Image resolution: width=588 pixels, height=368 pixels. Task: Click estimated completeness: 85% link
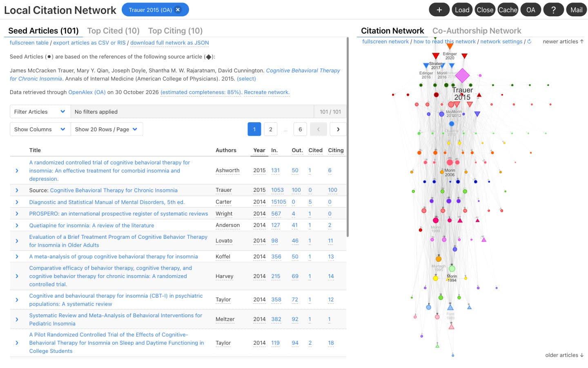[x=200, y=92]
